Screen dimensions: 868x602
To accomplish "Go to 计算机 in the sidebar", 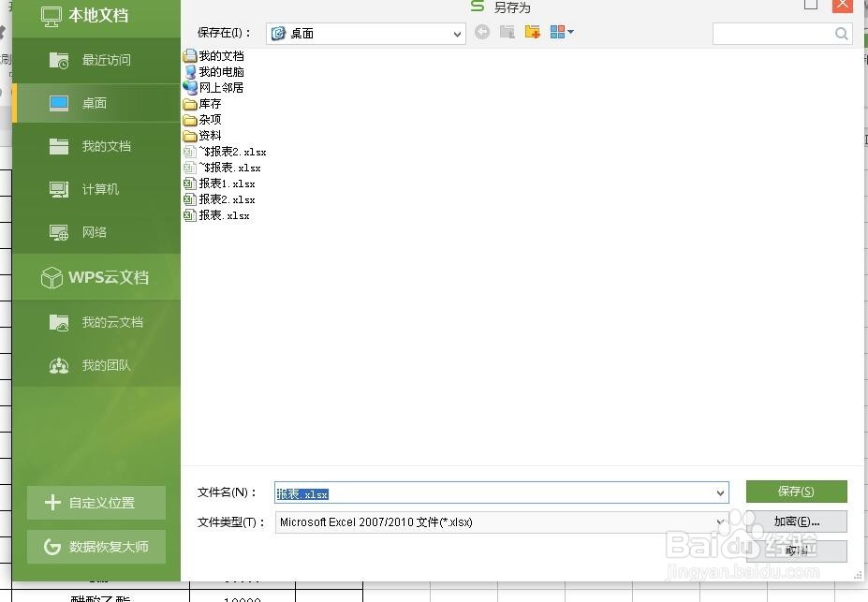I will pos(96,189).
